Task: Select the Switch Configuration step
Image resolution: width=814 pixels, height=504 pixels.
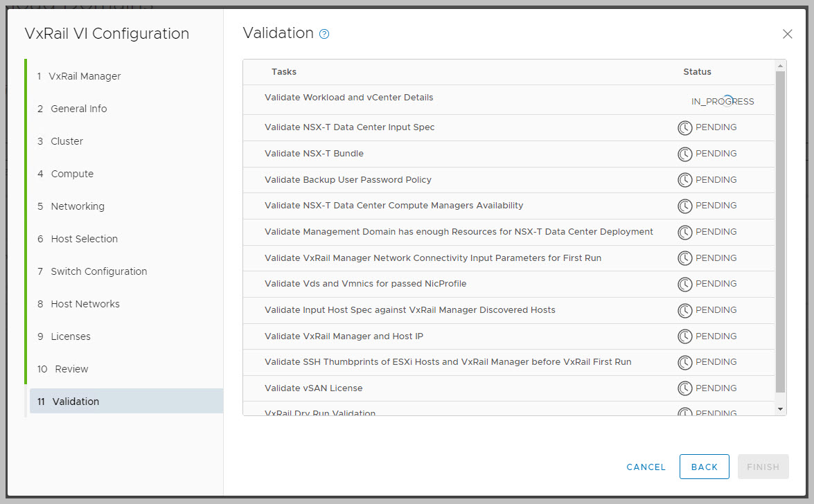Action: [98, 271]
